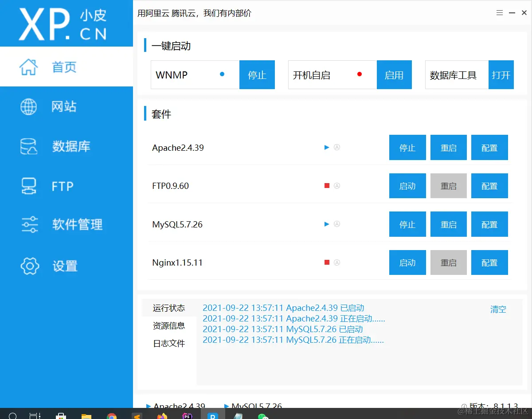Image resolution: width=532 pixels, height=419 pixels.
Task: Click the WNMP stack label
Action: pyautogui.click(x=172, y=75)
